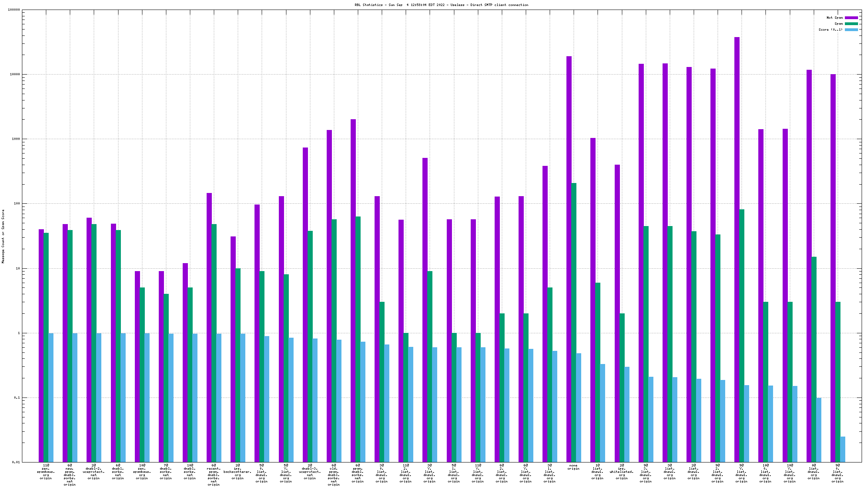The width and height of the screenshot is (868, 488).
Task: Click the 100000 tick label on y-axis
Action: point(14,10)
